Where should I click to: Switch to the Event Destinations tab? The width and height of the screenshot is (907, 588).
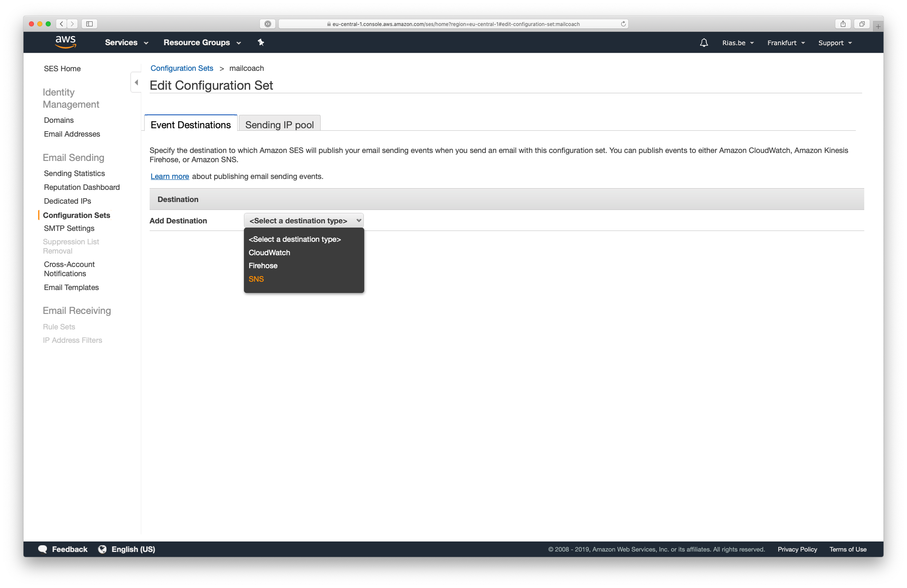point(190,124)
